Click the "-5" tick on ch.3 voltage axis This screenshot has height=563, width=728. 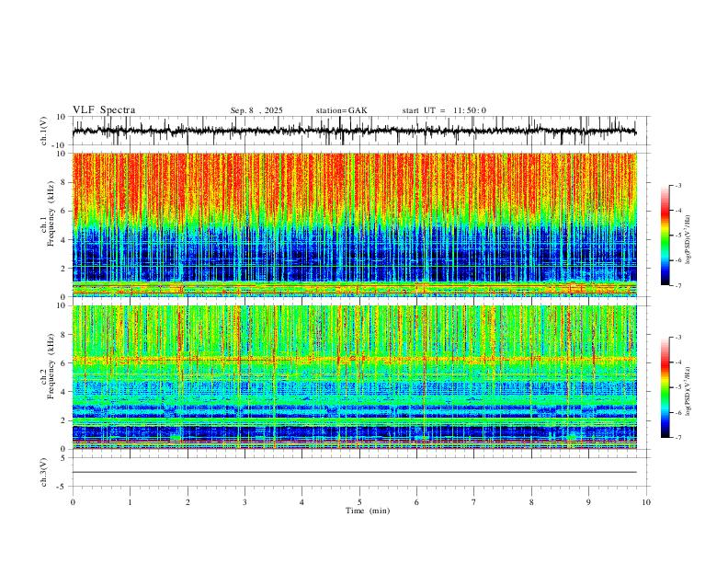(63, 487)
